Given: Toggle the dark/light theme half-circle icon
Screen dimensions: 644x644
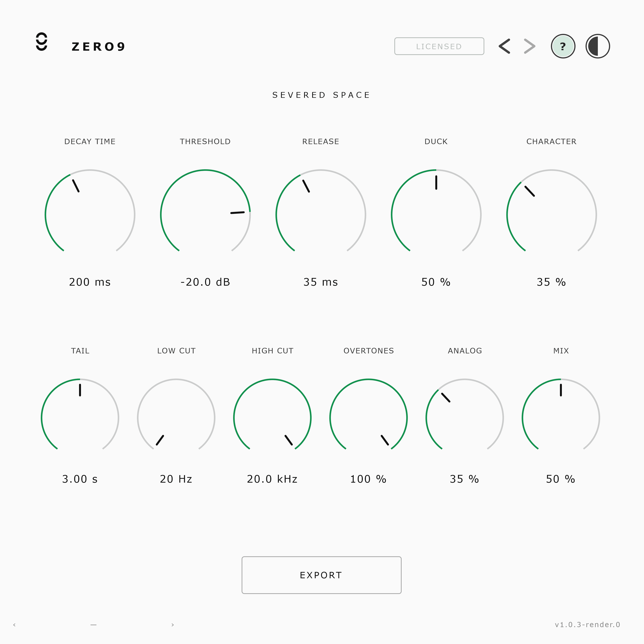Looking at the screenshot, I should click(x=598, y=46).
